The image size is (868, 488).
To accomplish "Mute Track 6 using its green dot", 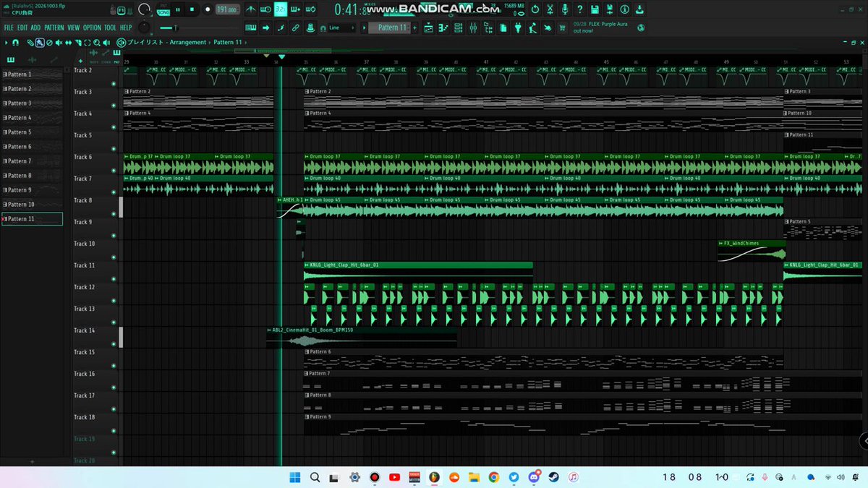I will (114, 171).
